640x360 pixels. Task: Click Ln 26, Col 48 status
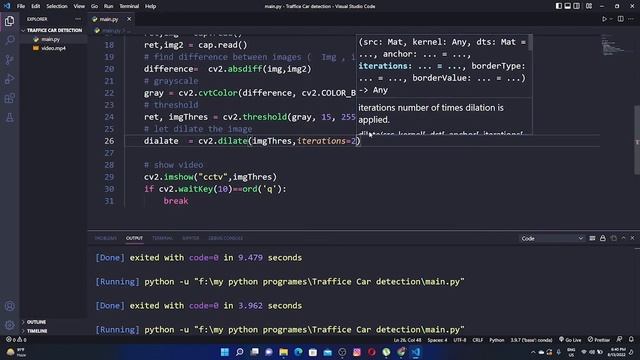[x=407, y=340]
